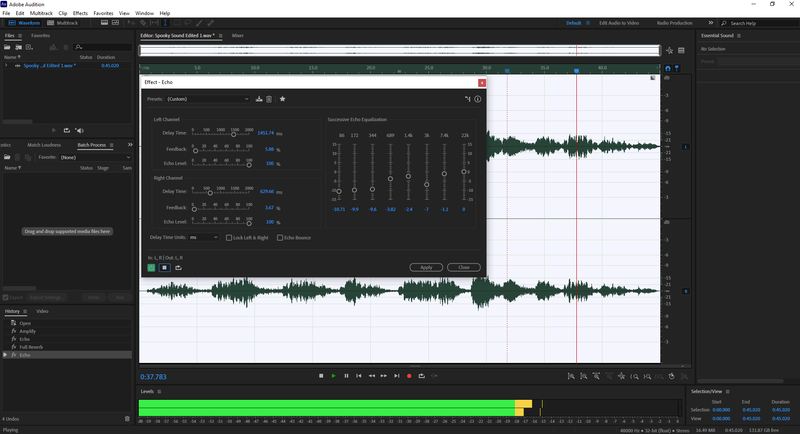Stop playback in the transport controls
Screen dimensions: 800x434
click(x=321, y=375)
